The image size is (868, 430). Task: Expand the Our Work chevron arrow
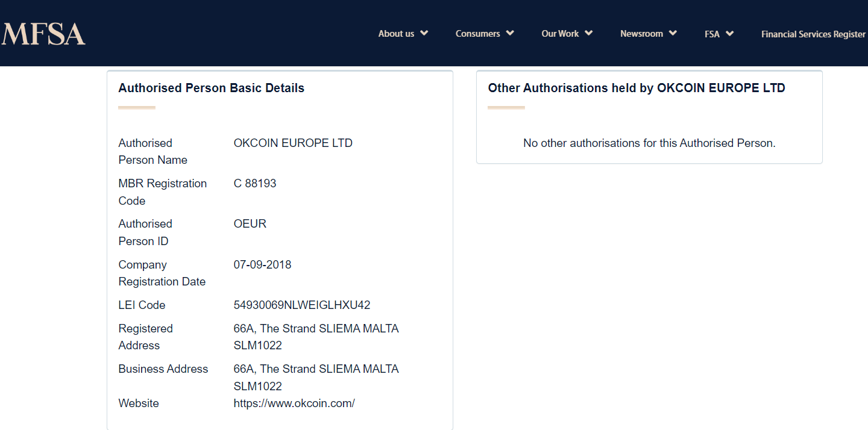pyautogui.click(x=589, y=33)
